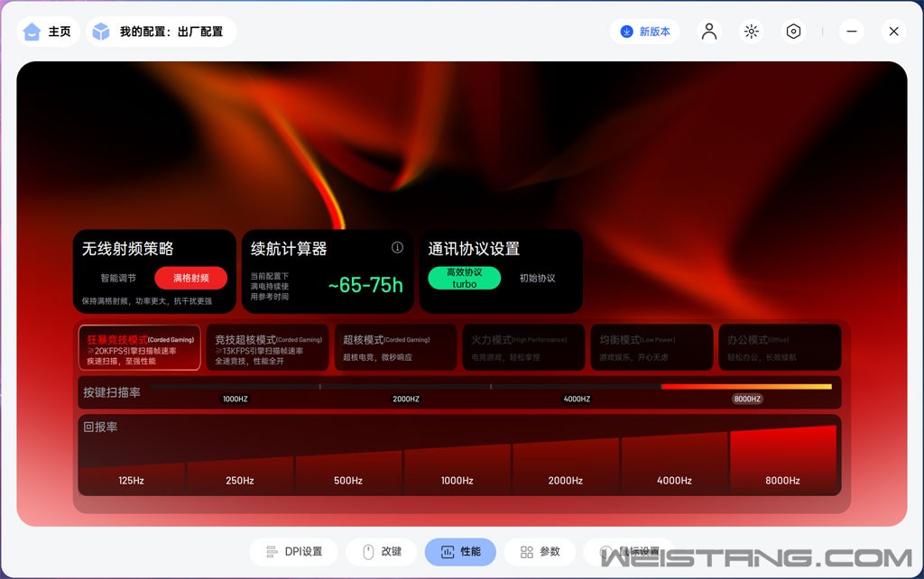Switch to 初始协议 protocol
This screenshot has height=579, width=924.
click(537, 278)
